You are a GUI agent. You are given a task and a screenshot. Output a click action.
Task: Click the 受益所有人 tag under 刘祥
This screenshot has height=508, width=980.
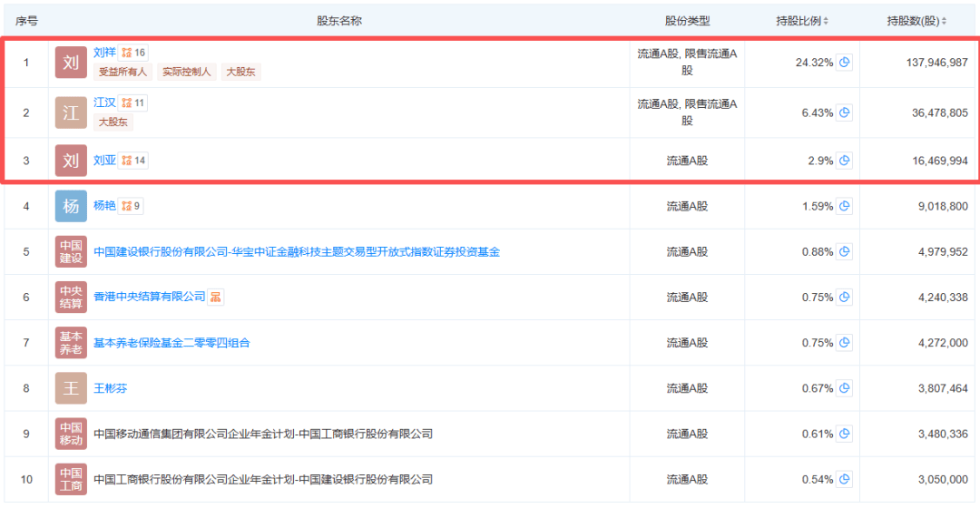pyautogui.click(x=122, y=72)
